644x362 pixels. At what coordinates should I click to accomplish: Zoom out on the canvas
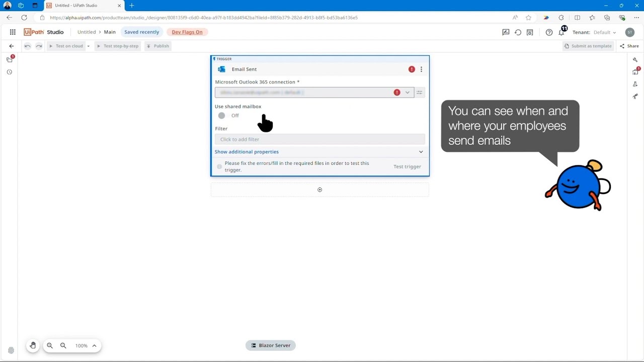(63, 345)
